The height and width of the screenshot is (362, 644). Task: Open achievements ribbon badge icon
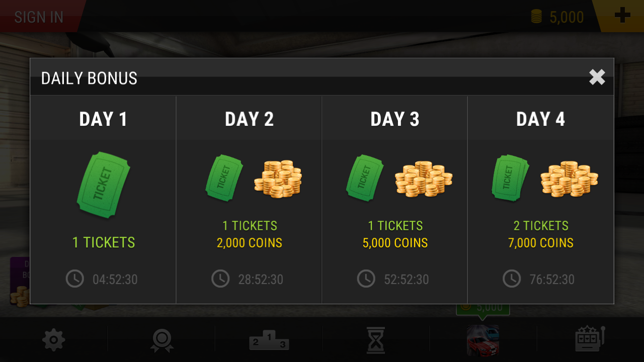pos(162,340)
